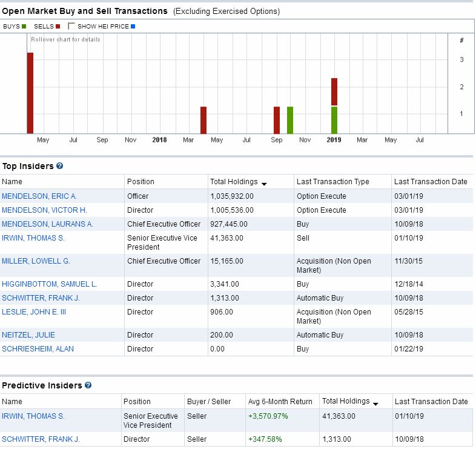Screen dimensions: 476x449
Task: Select the 05/28/15 transaction date
Action: 409,312
